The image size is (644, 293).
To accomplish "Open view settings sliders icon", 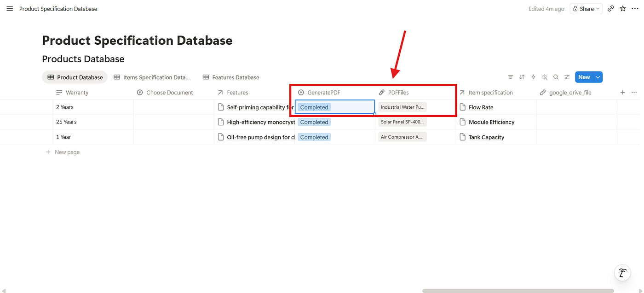I will coord(567,77).
